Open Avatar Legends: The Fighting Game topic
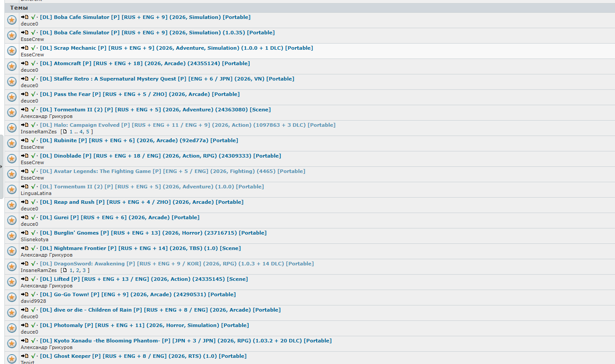This screenshot has height=364, width=615. (173, 171)
